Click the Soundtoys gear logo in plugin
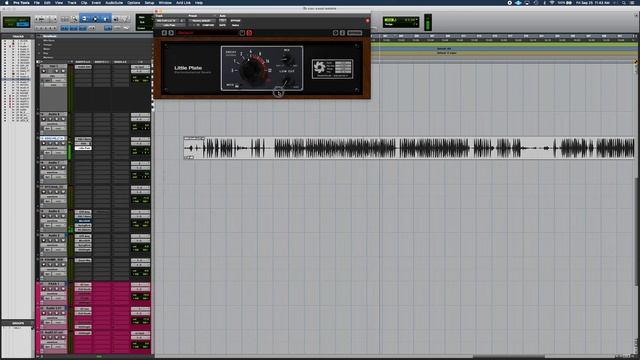Image resolution: width=640 pixels, height=360 pixels. pos(319,68)
